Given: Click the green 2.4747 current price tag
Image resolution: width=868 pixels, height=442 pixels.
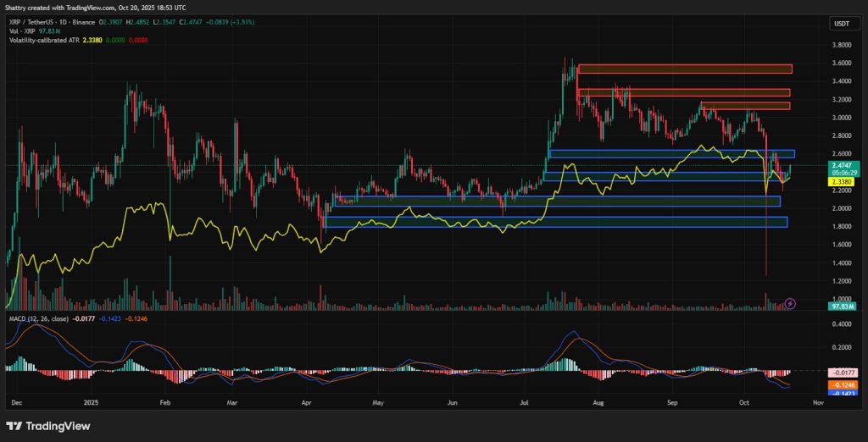Looking at the screenshot, I should tap(843, 166).
